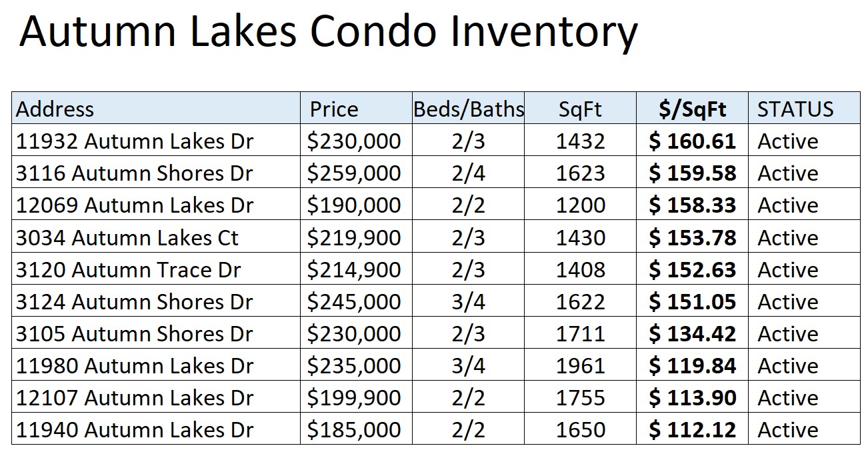868x450 pixels.
Task: Select the $ 113.90 value cell
Action: [x=693, y=397]
